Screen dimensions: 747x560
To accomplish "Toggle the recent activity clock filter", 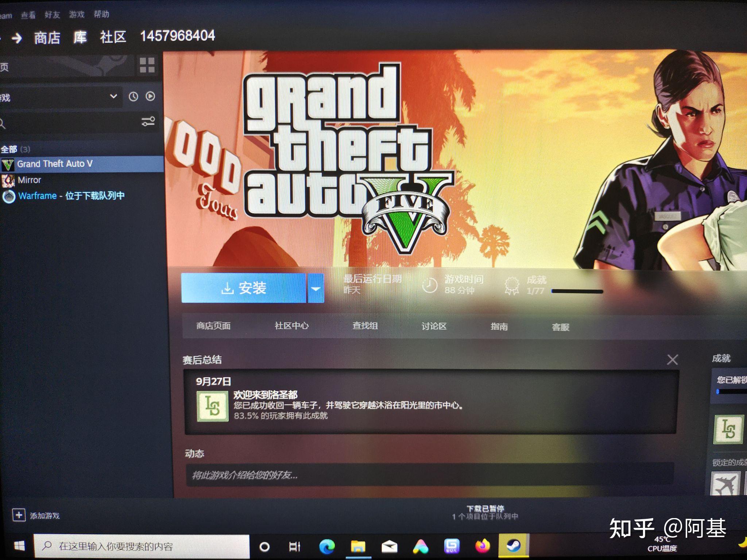I will 133,97.
